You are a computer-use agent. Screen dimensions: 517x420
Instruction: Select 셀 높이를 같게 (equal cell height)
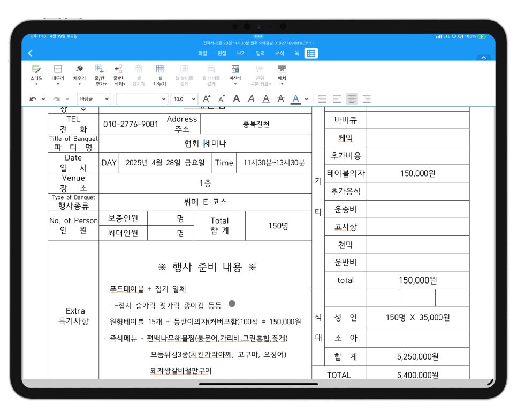click(x=184, y=75)
